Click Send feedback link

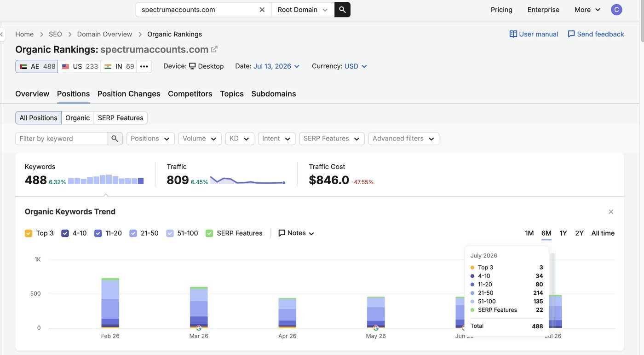(596, 34)
